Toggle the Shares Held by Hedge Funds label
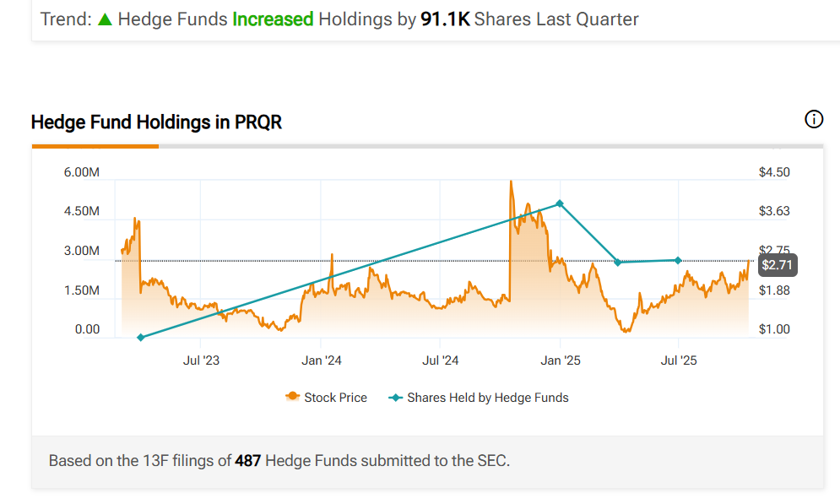 487,397
